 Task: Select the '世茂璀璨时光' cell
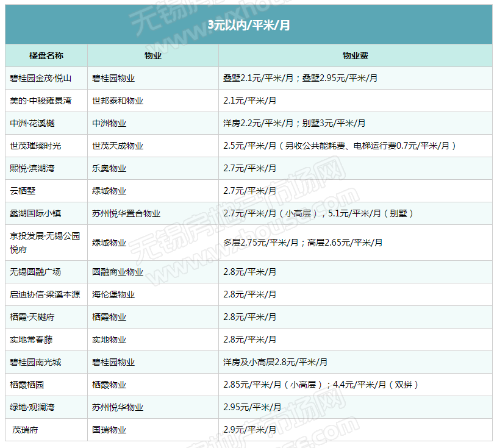point(46,146)
